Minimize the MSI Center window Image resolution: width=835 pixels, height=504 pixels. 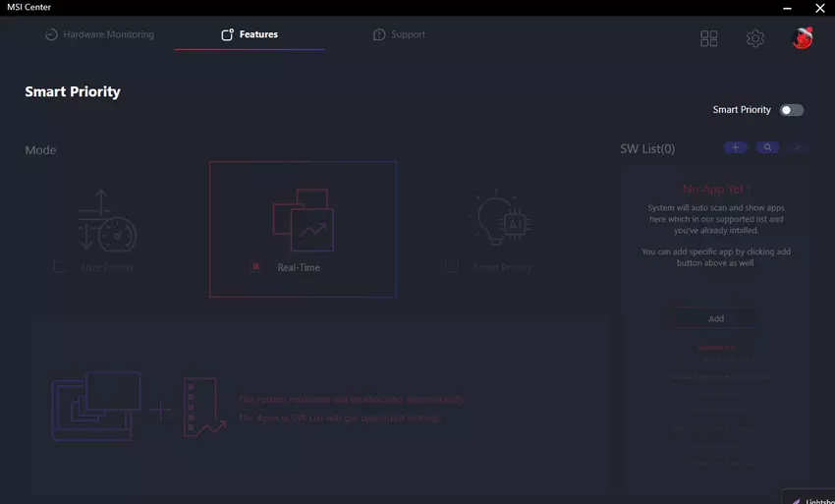tap(785, 8)
